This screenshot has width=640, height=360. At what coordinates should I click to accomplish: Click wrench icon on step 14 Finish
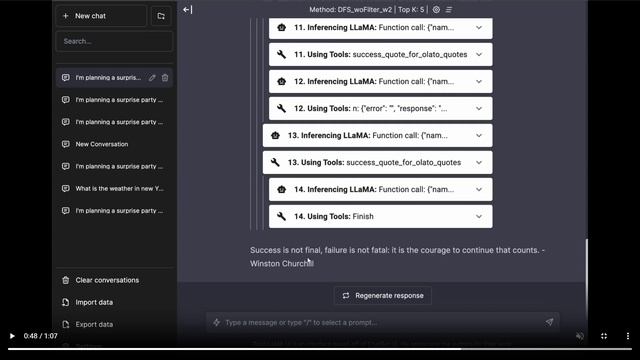[282, 216]
